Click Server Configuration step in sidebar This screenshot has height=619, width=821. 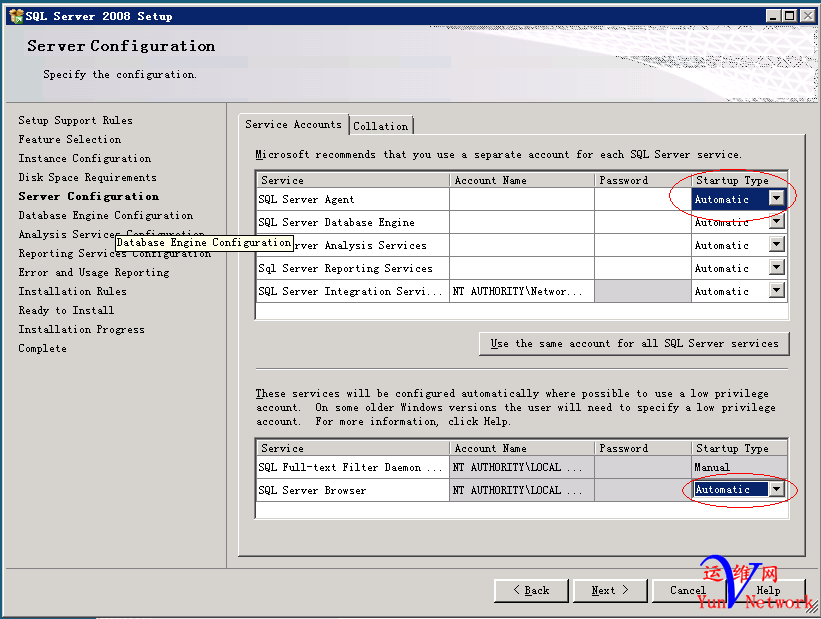pos(88,196)
